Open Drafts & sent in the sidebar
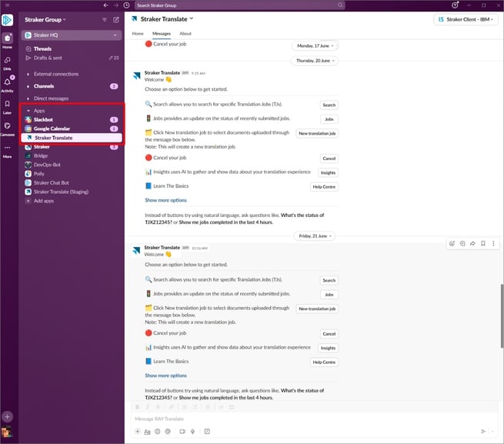 pyautogui.click(x=72, y=58)
